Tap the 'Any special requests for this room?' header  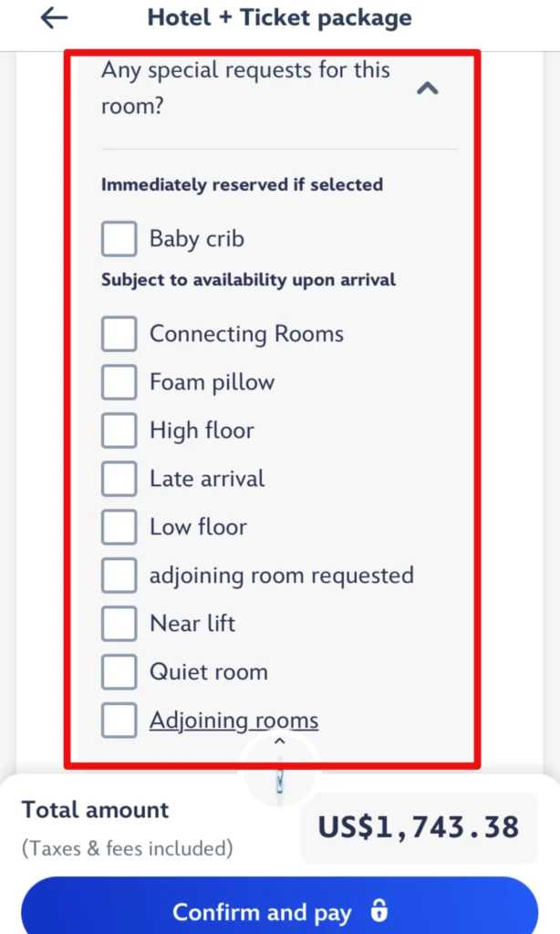coord(245,88)
